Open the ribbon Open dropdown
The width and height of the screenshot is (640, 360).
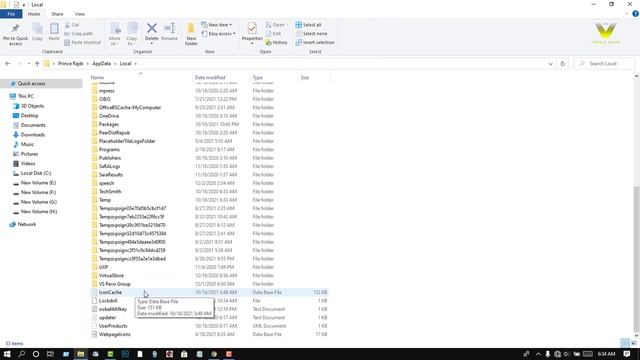click(x=276, y=25)
